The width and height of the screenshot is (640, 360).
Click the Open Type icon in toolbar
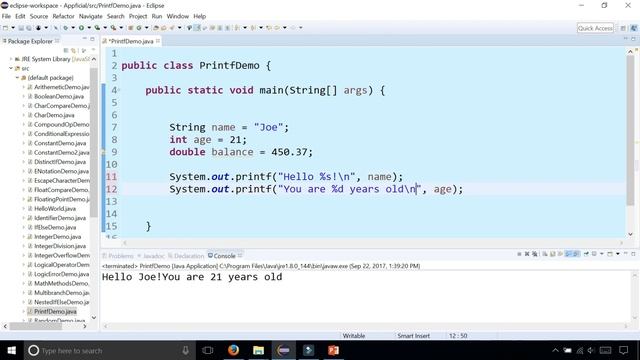point(156,28)
